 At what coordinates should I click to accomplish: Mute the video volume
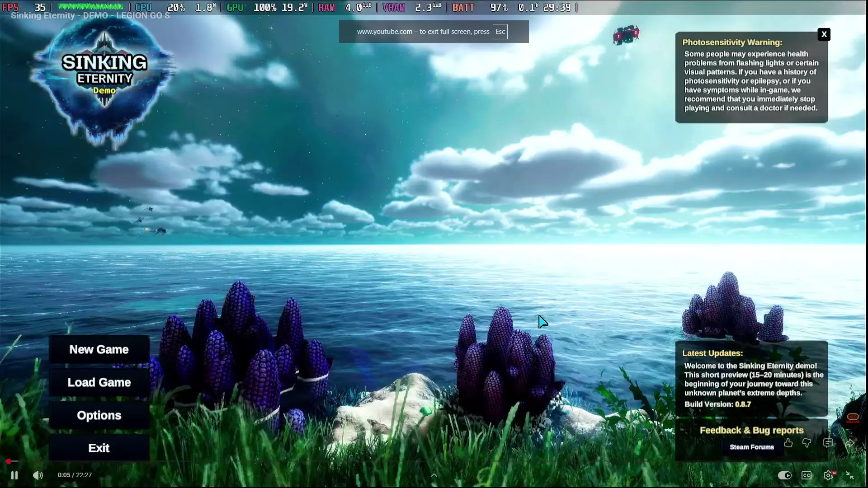pyautogui.click(x=38, y=475)
